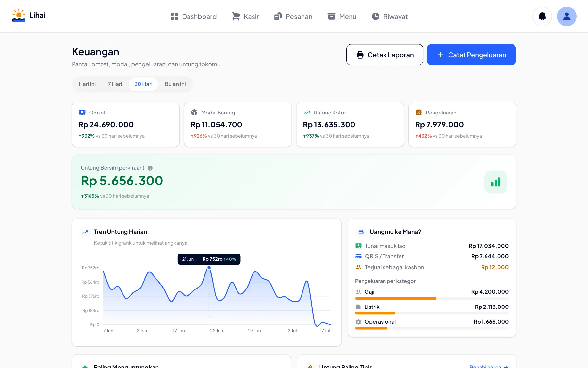Viewport: 588px width, 368px height.
Task: Click the Uangmu ke Mana wallet icon
Action: (x=361, y=232)
